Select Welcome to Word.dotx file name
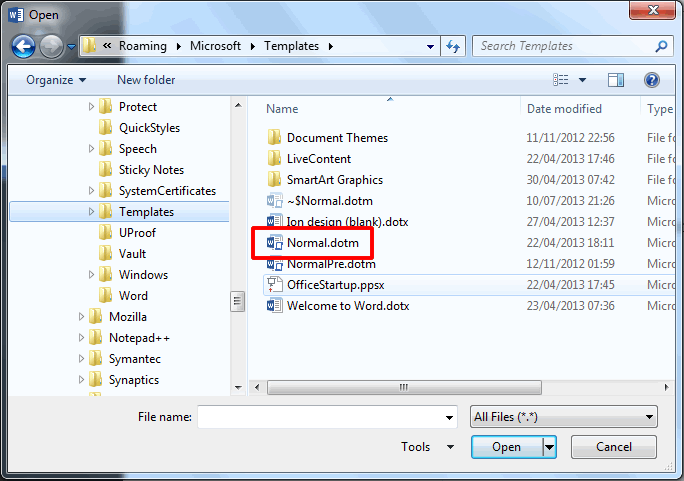Viewport: 684px width, 481px height. 348,306
